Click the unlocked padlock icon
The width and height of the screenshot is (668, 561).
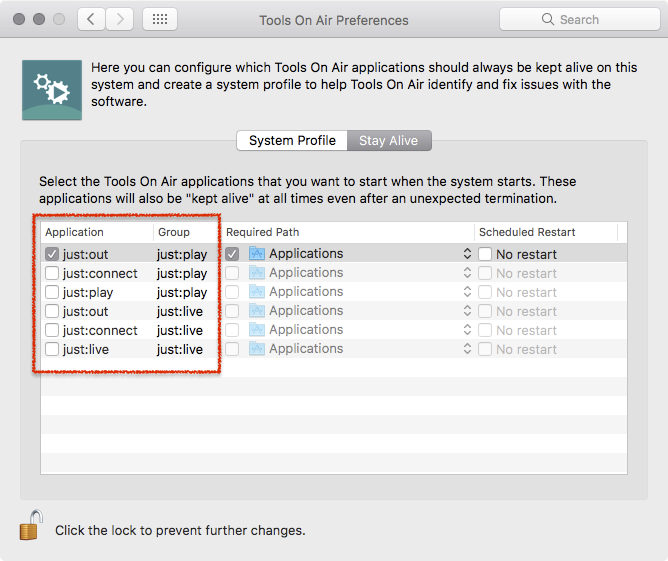[x=31, y=525]
